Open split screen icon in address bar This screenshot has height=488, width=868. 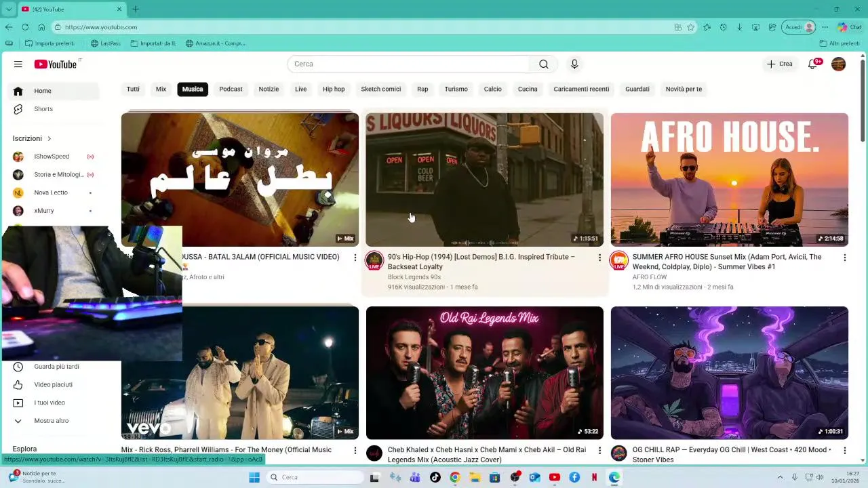678,27
